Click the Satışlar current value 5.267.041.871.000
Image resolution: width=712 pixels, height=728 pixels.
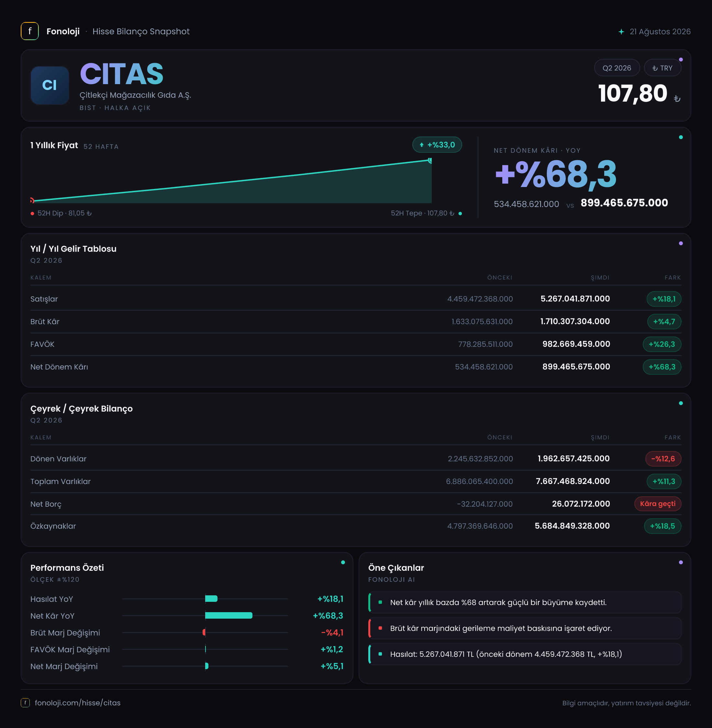coord(575,299)
